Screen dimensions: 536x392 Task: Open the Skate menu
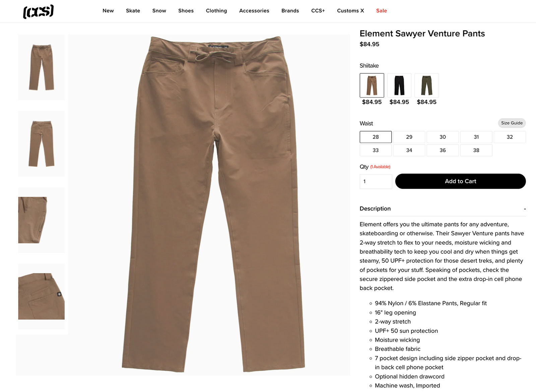(x=133, y=11)
